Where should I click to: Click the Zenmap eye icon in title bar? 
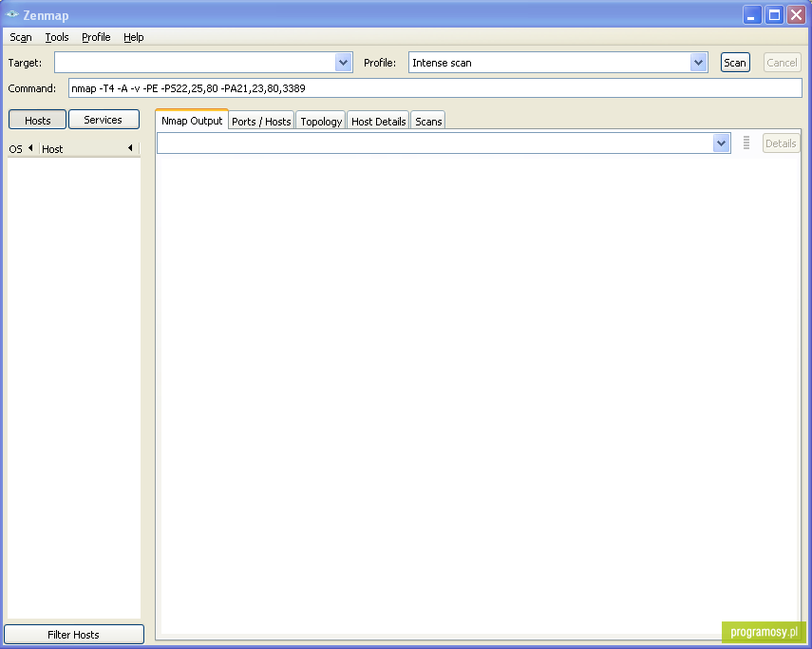pyautogui.click(x=12, y=14)
